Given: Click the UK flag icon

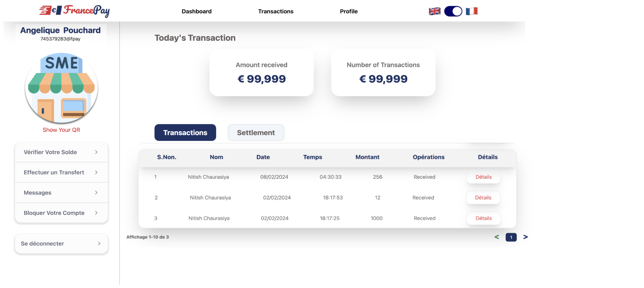Looking at the screenshot, I should (x=434, y=11).
